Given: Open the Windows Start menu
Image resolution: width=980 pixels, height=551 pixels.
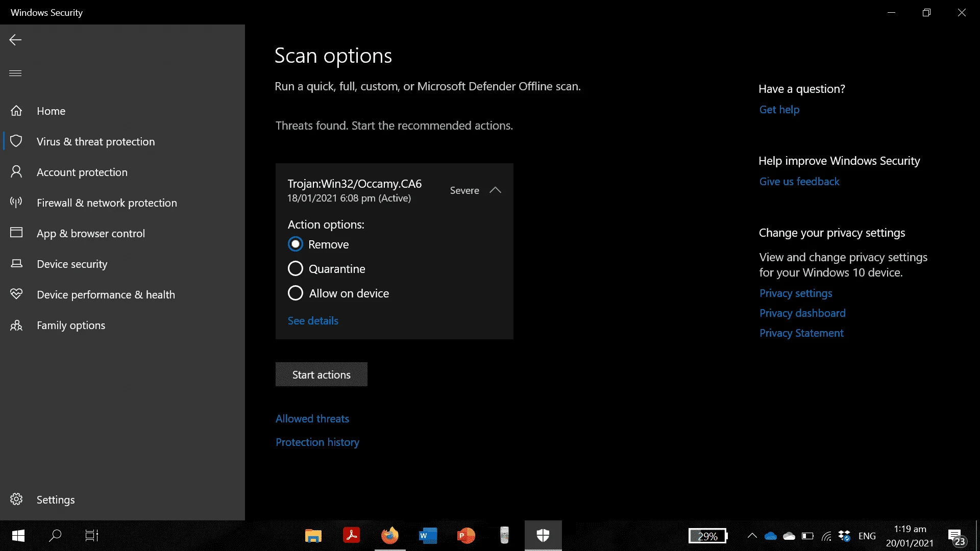Looking at the screenshot, I should pyautogui.click(x=18, y=536).
